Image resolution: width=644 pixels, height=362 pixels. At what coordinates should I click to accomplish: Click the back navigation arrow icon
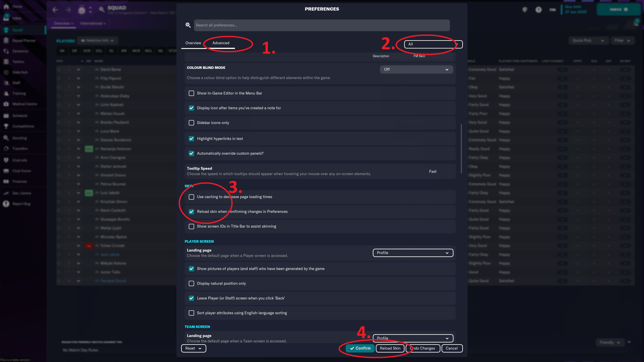(55, 10)
